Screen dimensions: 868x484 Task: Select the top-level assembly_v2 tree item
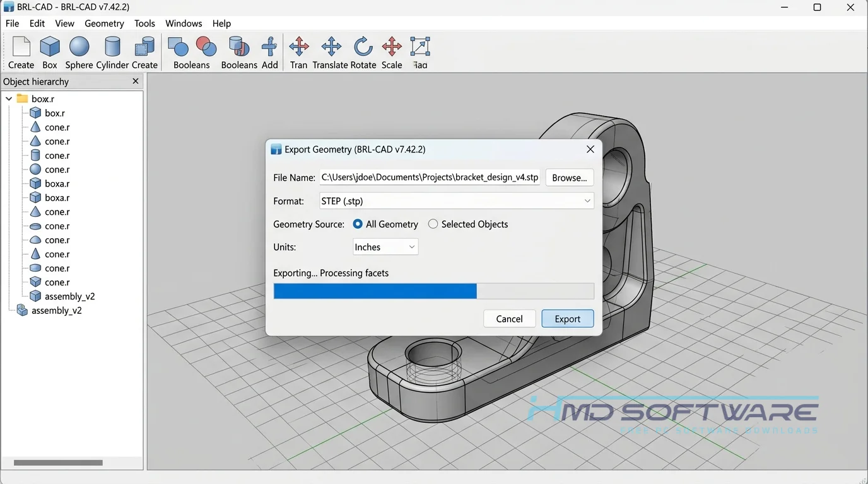(56, 310)
